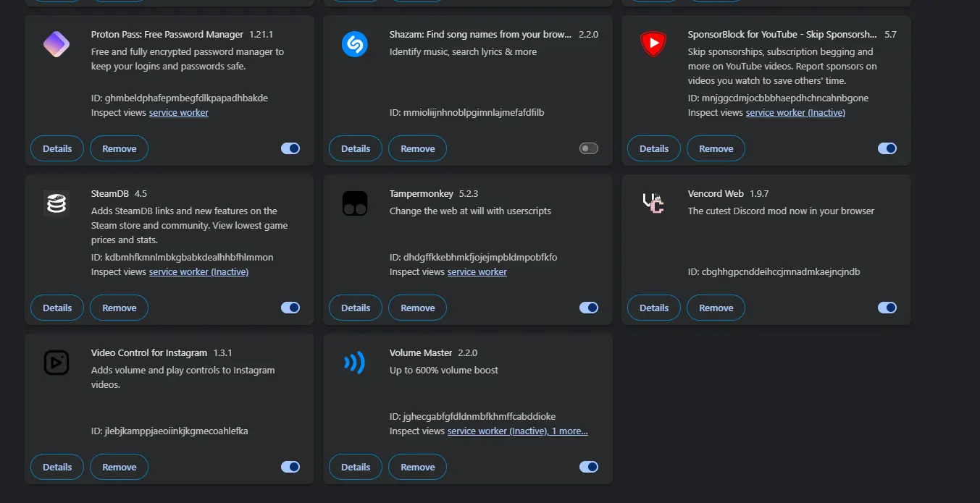
Task: Click the Shazam ID mmioliijnhnoblpgimnlajmefafdfilb
Action: (x=466, y=113)
